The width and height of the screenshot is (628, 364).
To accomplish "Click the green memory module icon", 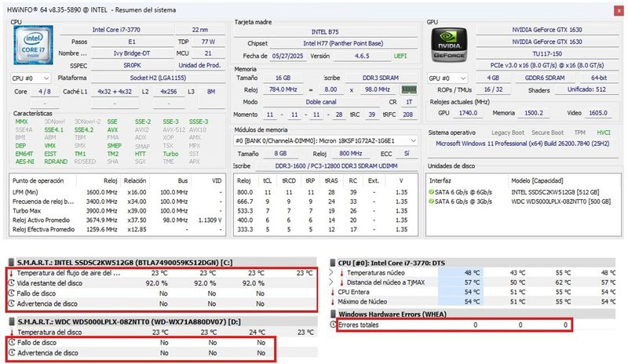I will coord(409,89).
